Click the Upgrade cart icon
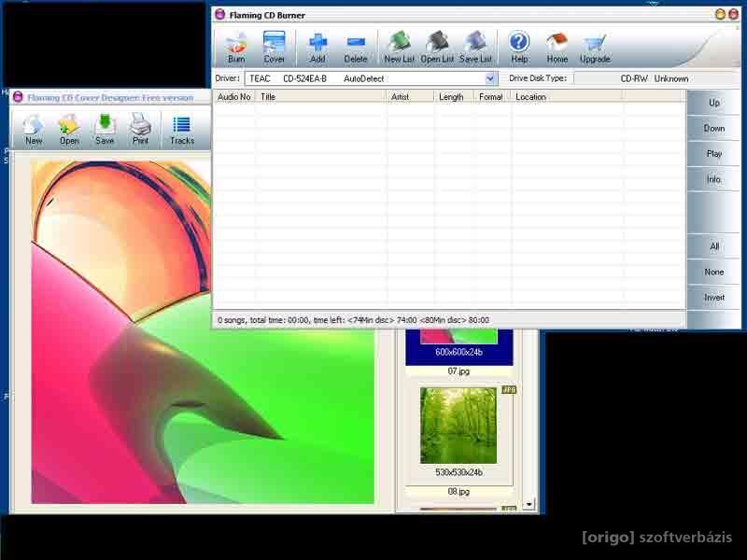This screenshot has width=747, height=560. point(595,48)
